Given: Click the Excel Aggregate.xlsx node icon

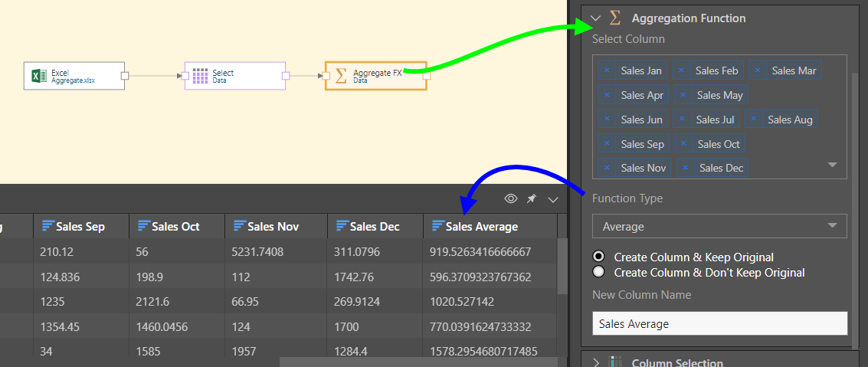Looking at the screenshot, I should point(37,76).
